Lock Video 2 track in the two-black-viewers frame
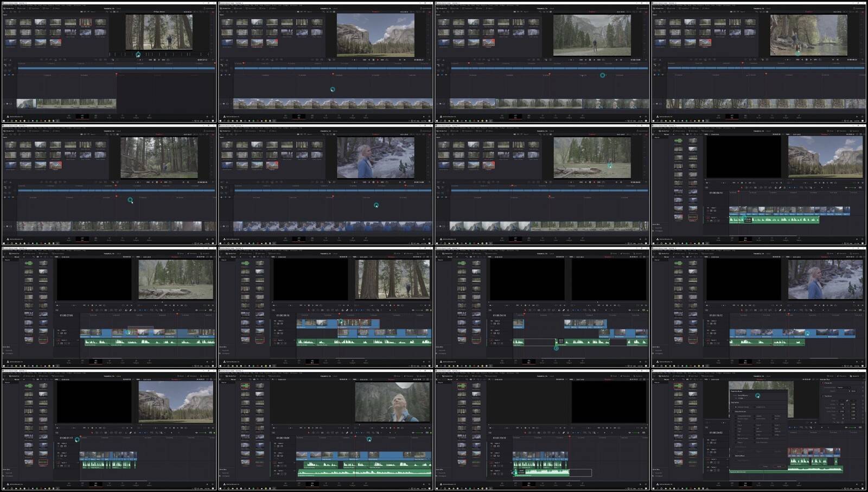868x492 pixels. click(492, 324)
